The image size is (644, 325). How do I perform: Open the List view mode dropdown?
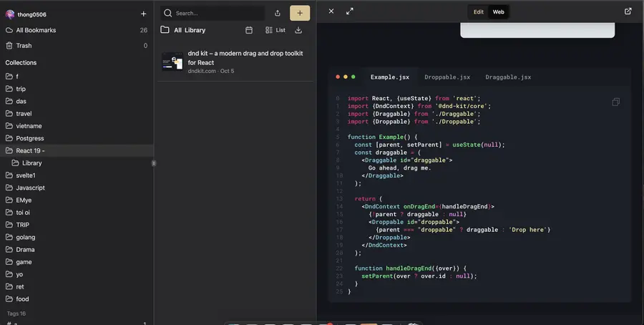tap(275, 30)
